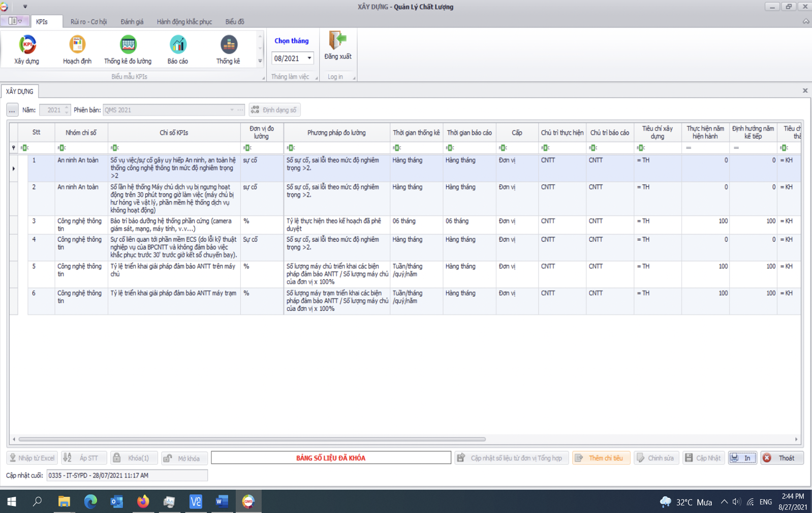The width and height of the screenshot is (812, 513).
Task: Click the Cập nhật cuối text field
Action: 127,475
